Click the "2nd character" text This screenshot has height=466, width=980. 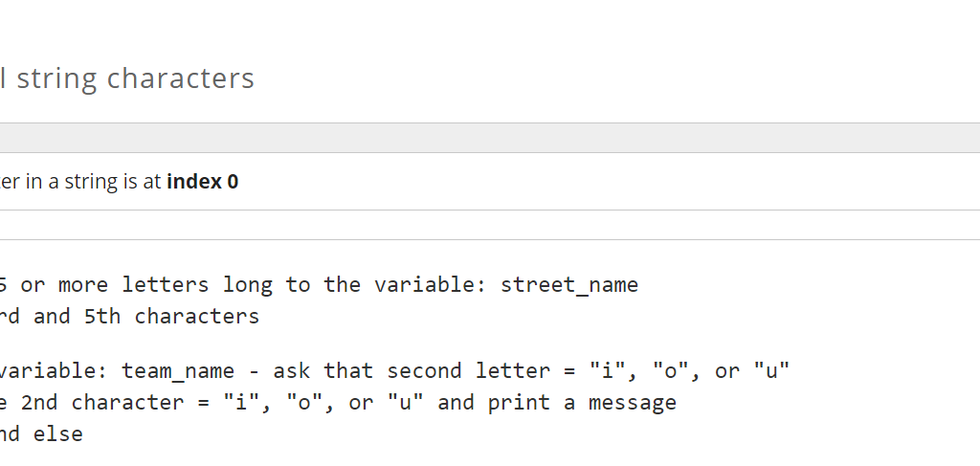tap(103, 403)
